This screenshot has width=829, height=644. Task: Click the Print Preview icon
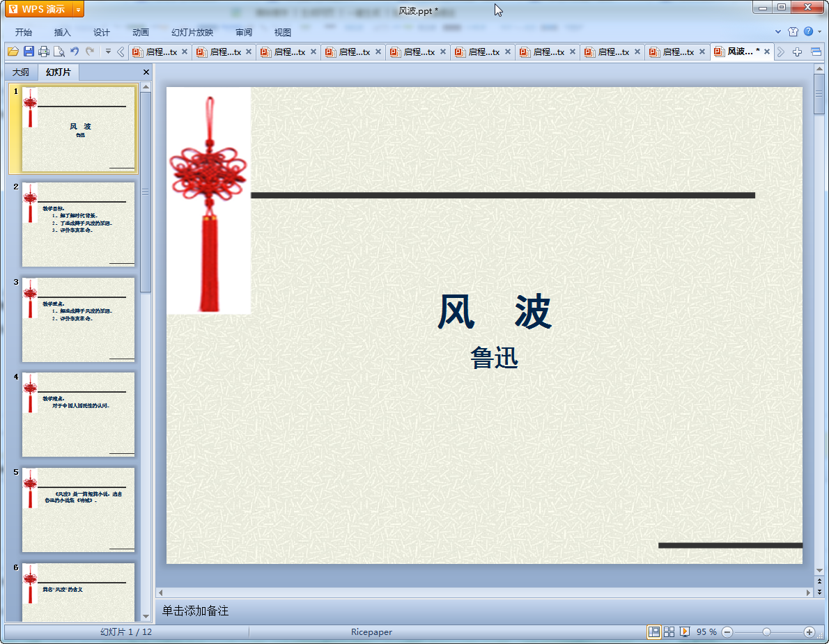coord(59,52)
